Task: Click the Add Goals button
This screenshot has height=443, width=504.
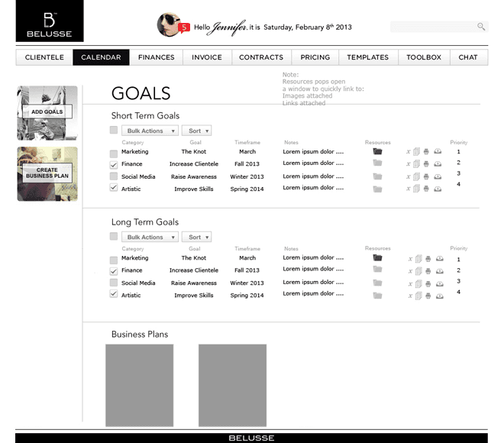Action: [47, 112]
